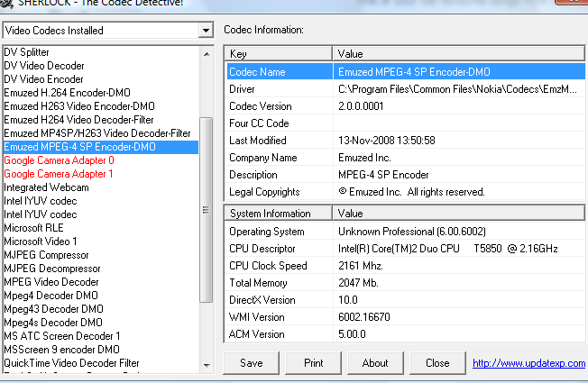Click the Print button

(x=314, y=363)
